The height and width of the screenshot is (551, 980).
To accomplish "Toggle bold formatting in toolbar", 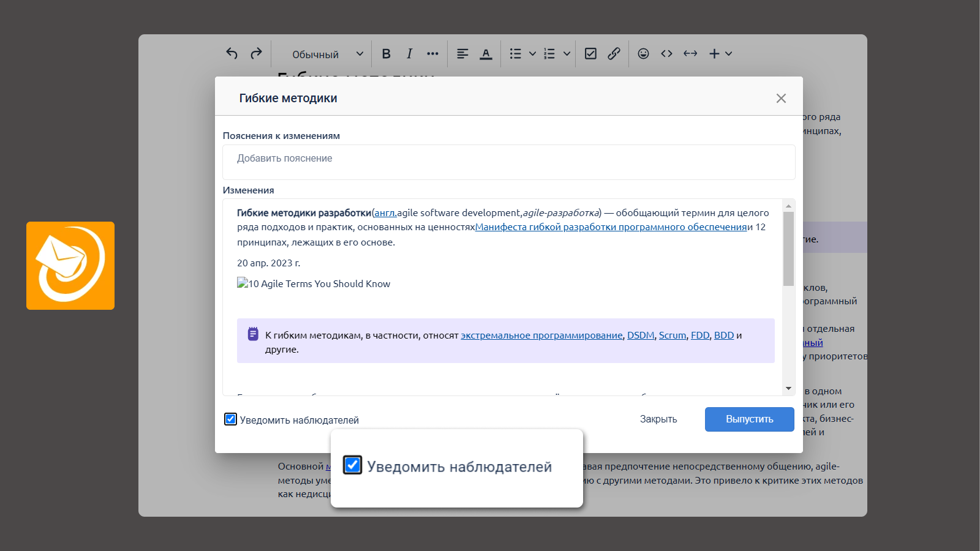I will (x=386, y=54).
